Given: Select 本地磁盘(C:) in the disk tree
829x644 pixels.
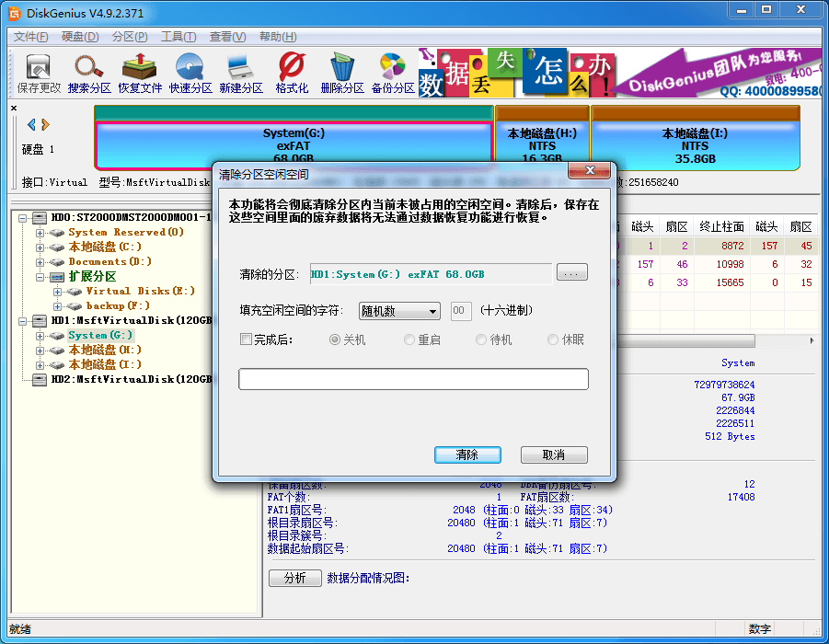Looking at the screenshot, I should [x=105, y=247].
